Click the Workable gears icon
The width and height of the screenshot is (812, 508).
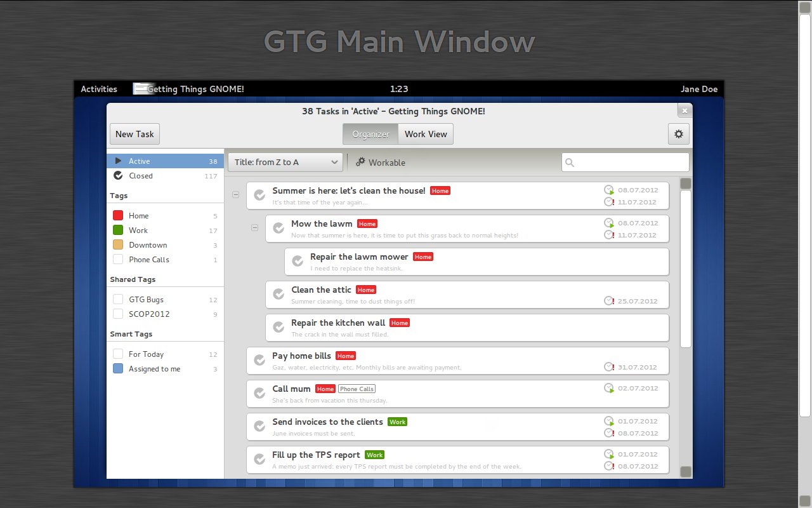(360, 162)
